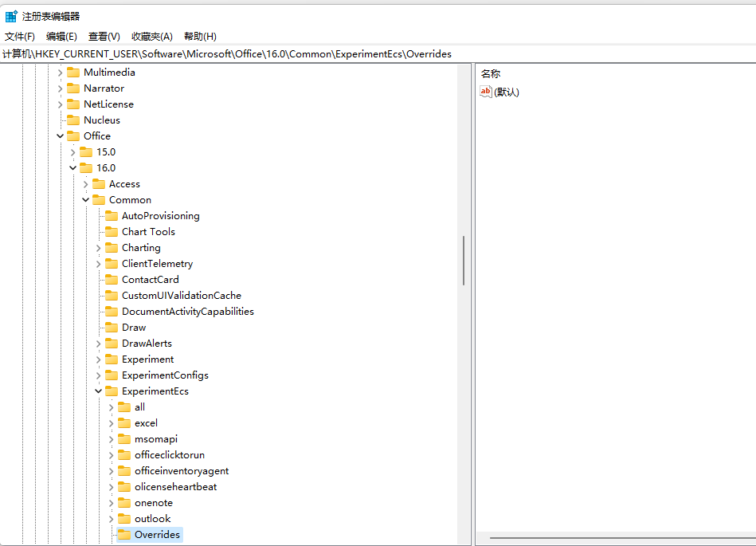Select the ClientTelemetry key label
The image size is (756, 546).
[x=157, y=263]
